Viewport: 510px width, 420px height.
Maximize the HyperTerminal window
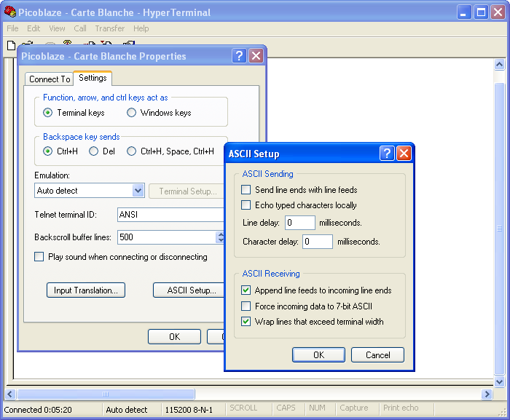(481, 12)
